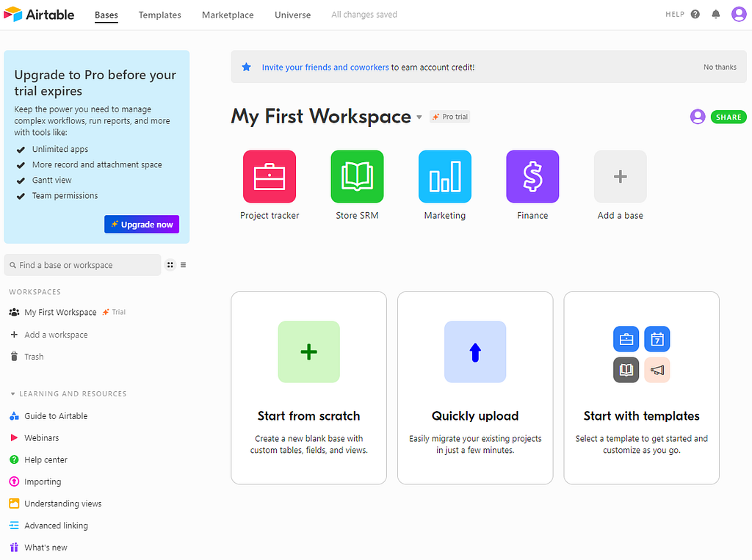This screenshot has height=560, width=752.
Task: Click the blue upload arrow icon
Action: (475, 352)
